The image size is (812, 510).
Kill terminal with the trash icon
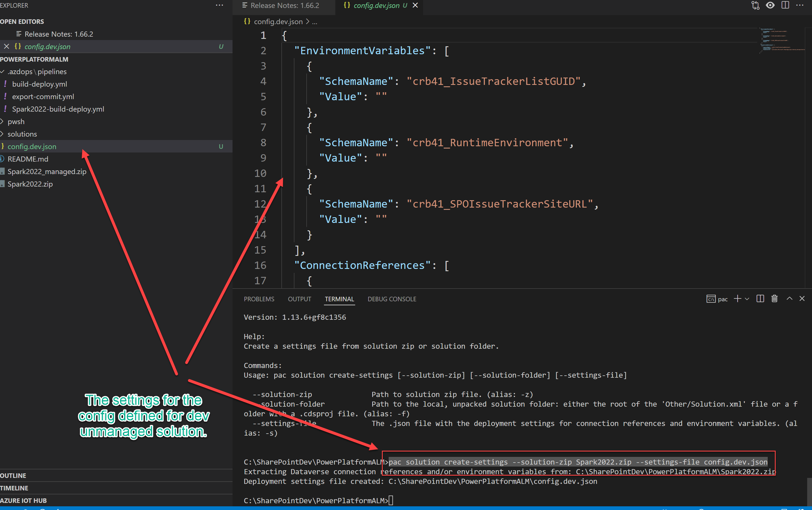775,298
